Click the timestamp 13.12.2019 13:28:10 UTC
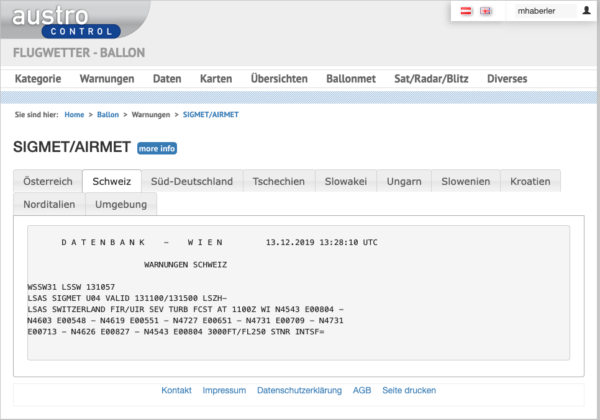The image size is (600, 420). click(321, 242)
